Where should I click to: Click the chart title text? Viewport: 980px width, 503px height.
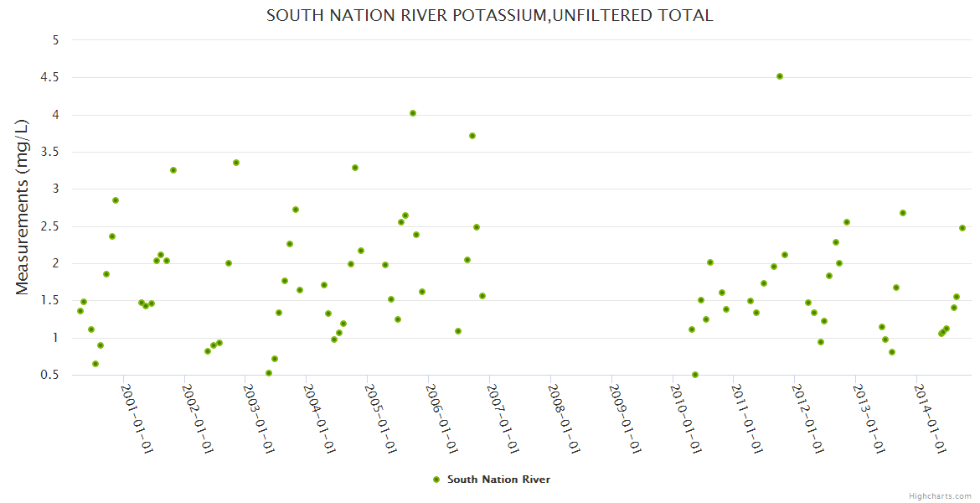(489, 15)
